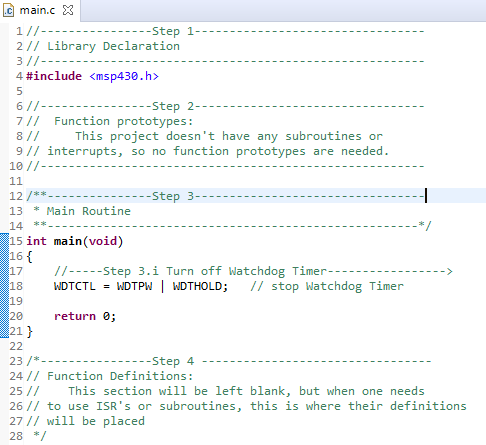This screenshot has width=486, height=445.
Task: Click the <msp430.h> header name
Action: point(124,76)
